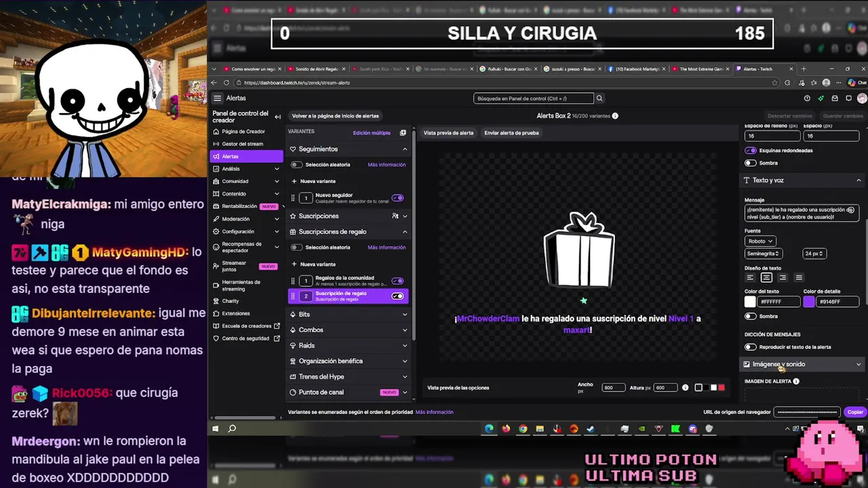Open the Seminegrita font weight dropdown
Screen dimensions: 868x488
764,253
